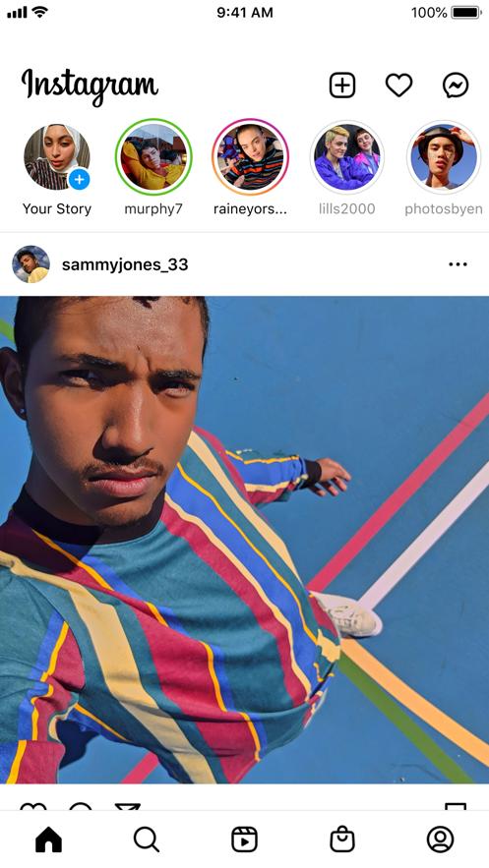489x868 pixels.
Task: View raineyors story ring
Action: click(x=250, y=156)
